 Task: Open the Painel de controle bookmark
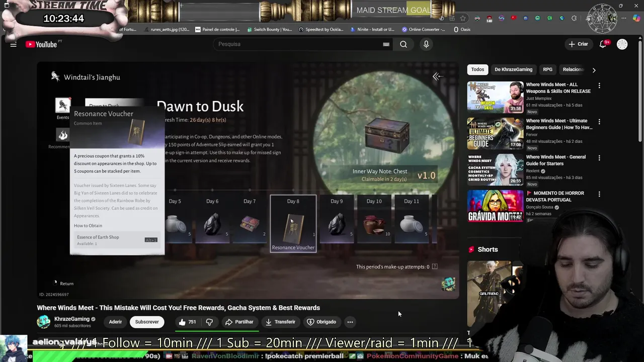click(217, 30)
